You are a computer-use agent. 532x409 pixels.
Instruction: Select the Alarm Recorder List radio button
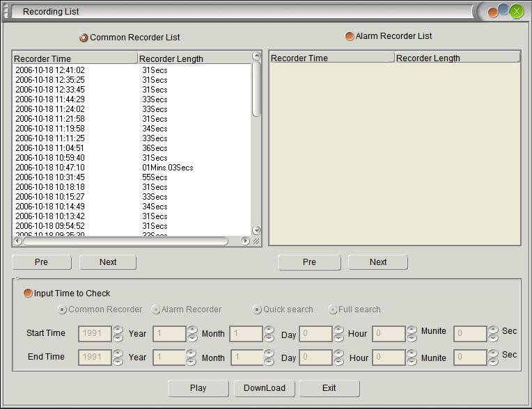click(350, 36)
